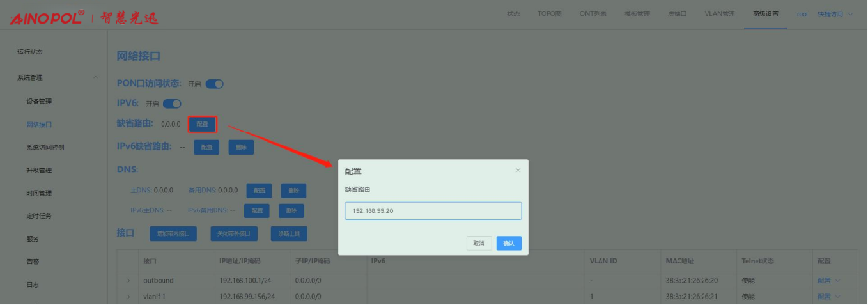Open the TOPO图 tab
This screenshot has height=305, width=868.
tap(550, 13)
